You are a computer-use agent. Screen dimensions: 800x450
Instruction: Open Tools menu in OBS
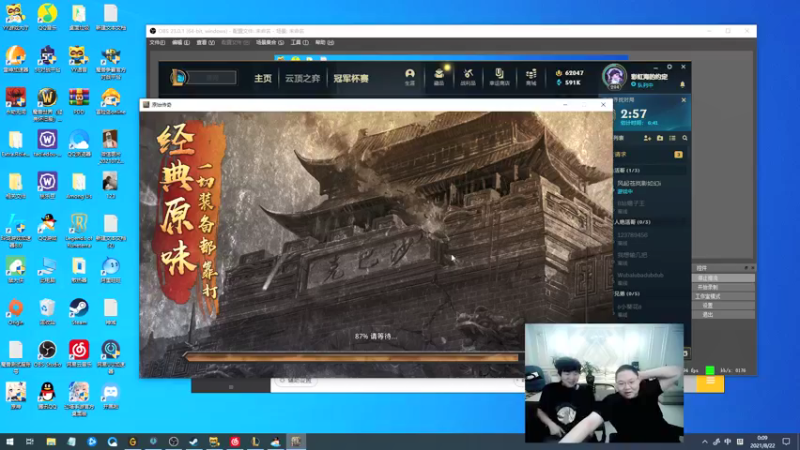tap(299, 43)
